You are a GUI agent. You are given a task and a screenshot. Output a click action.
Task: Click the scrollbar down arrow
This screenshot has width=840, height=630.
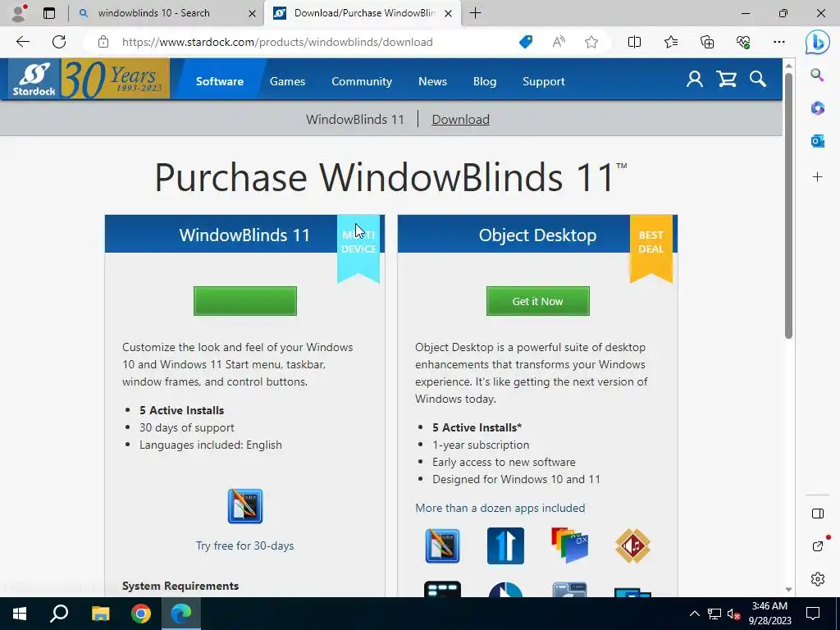pos(788,589)
